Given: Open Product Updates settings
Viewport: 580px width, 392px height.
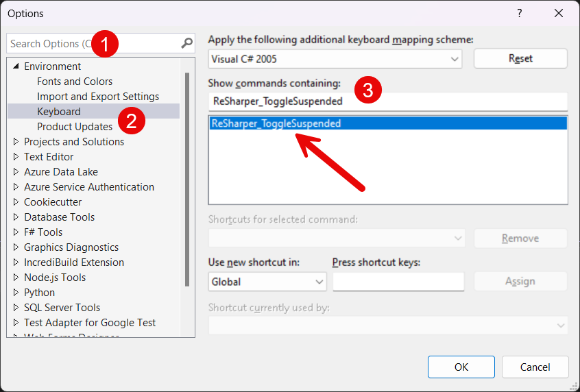Looking at the screenshot, I should pyautogui.click(x=75, y=127).
